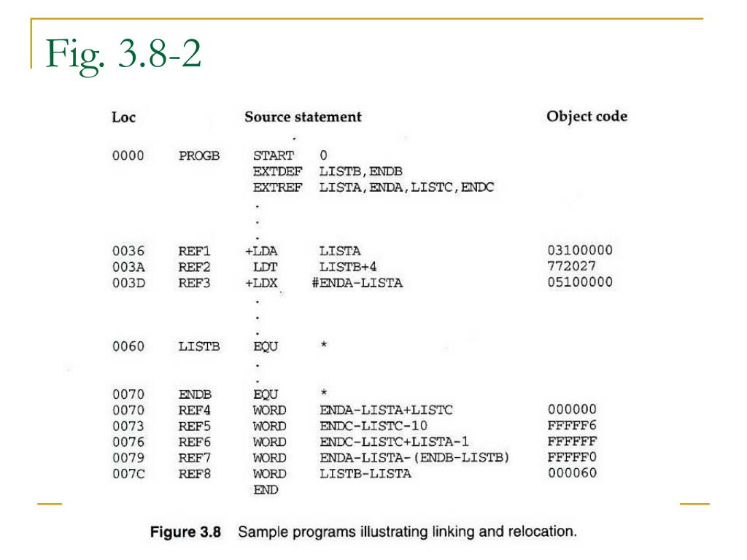The height and width of the screenshot is (560, 747).
Task: Select label "REF7"
Action: (x=194, y=458)
